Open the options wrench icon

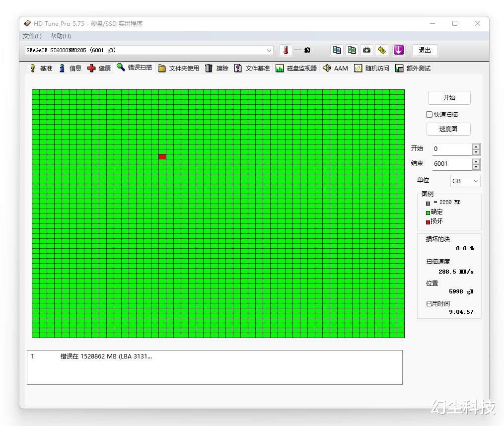click(x=382, y=50)
